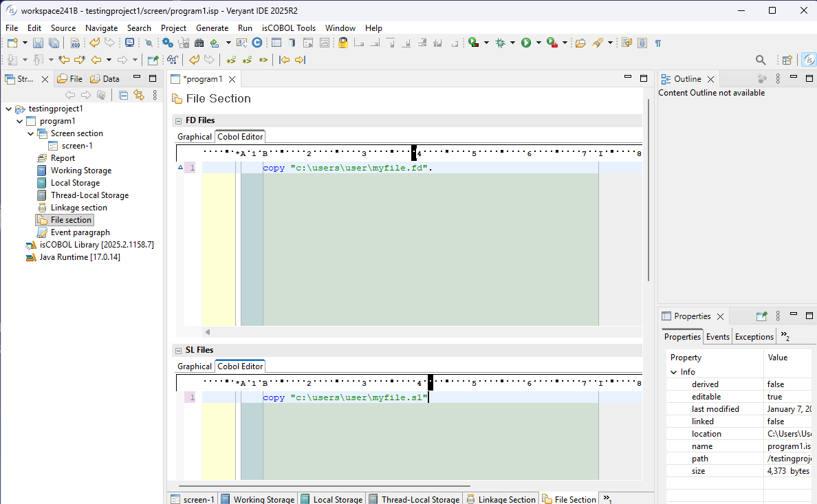Open the isCOBOL perspective icon
The image size is (817, 504).
pos(809,60)
